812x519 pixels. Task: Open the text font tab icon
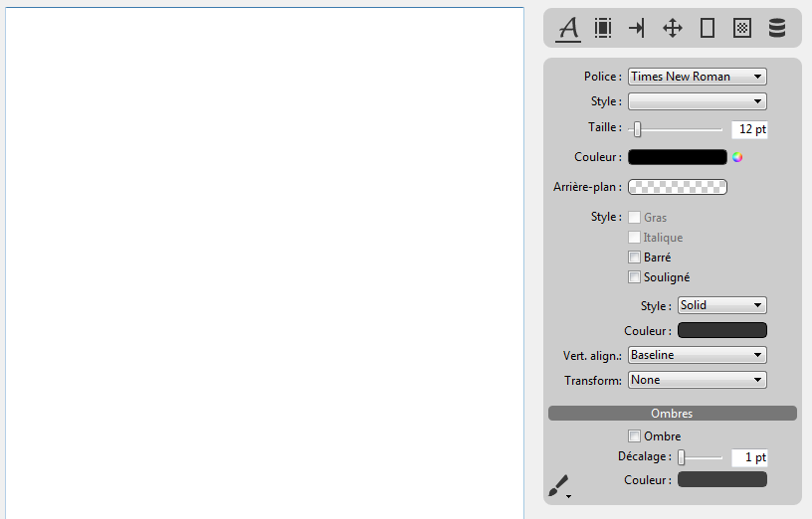click(568, 29)
